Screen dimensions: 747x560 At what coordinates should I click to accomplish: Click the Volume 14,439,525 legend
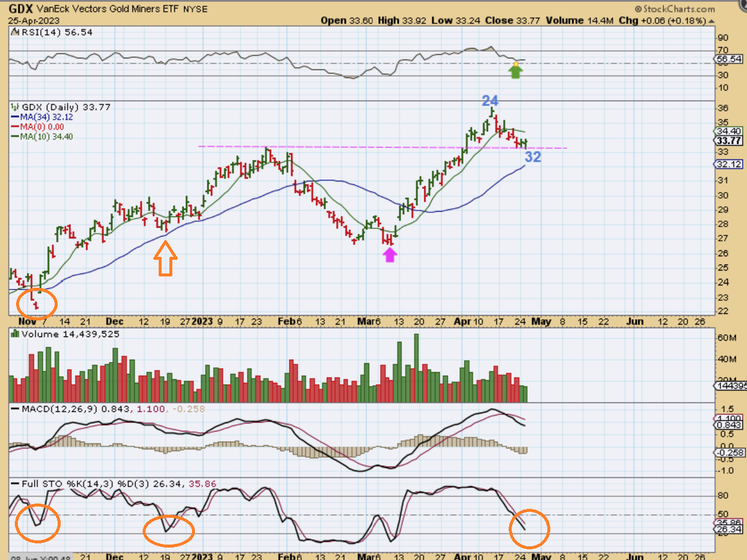click(71, 334)
